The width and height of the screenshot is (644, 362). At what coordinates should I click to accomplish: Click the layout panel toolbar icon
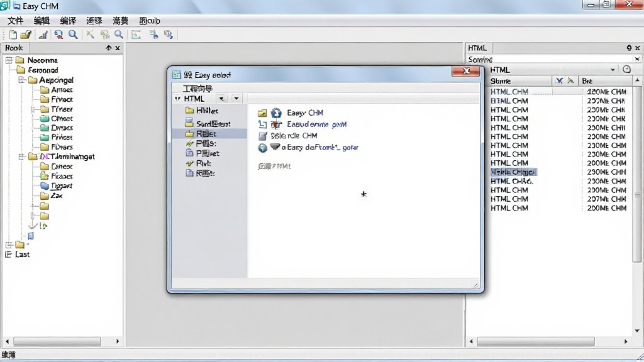tap(136, 35)
